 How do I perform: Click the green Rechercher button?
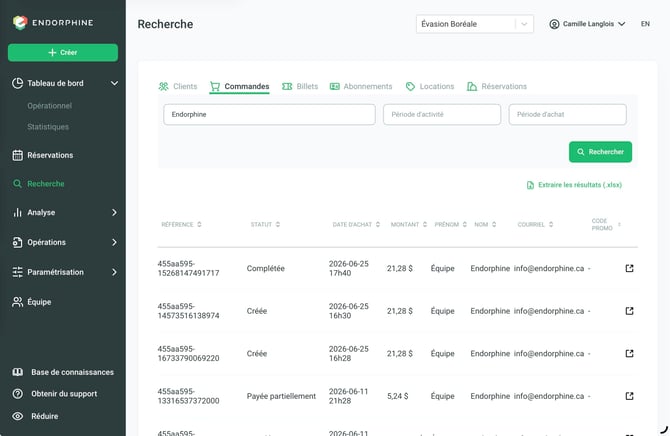[600, 152]
